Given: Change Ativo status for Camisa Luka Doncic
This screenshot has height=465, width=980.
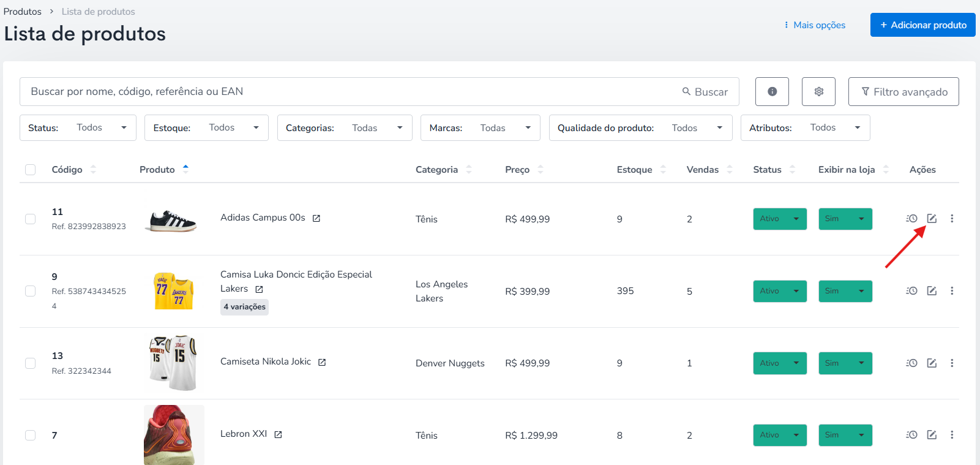Looking at the screenshot, I should click(780, 291).
